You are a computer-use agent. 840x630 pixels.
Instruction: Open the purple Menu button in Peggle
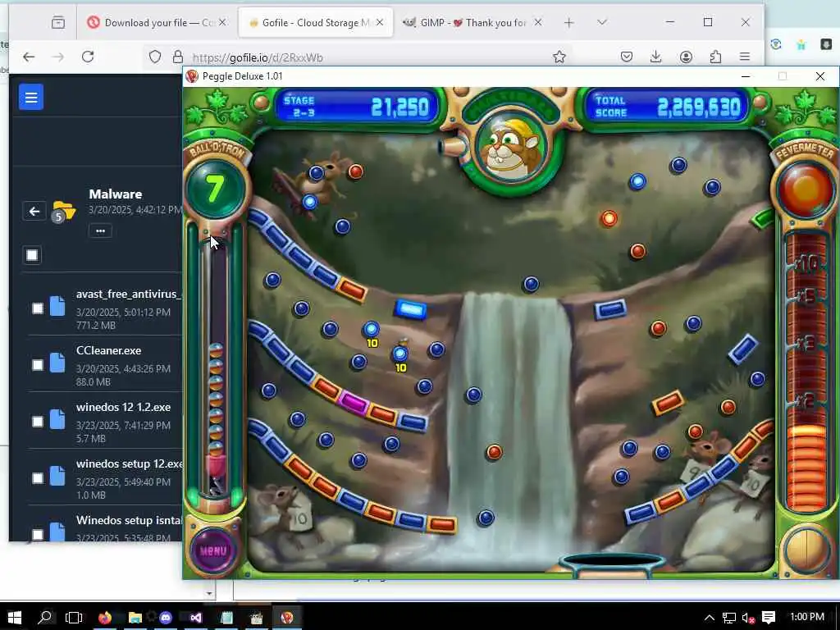[214, 550]
